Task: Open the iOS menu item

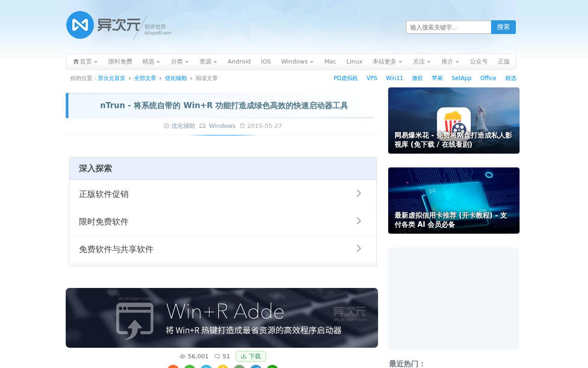Action: tap(266, 62)
